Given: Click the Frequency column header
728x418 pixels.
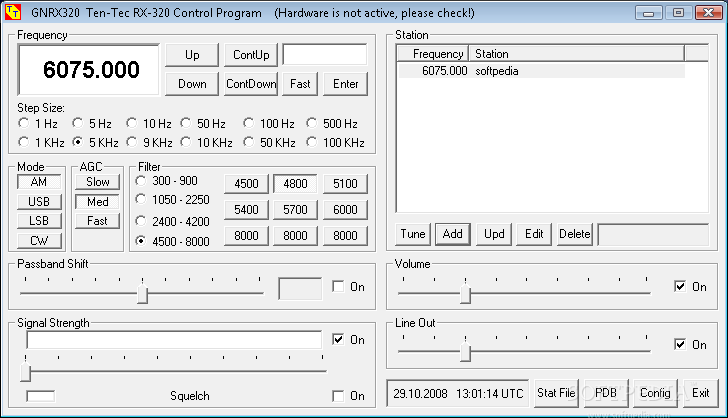Looking at the screenshot, I should [433, 54].
